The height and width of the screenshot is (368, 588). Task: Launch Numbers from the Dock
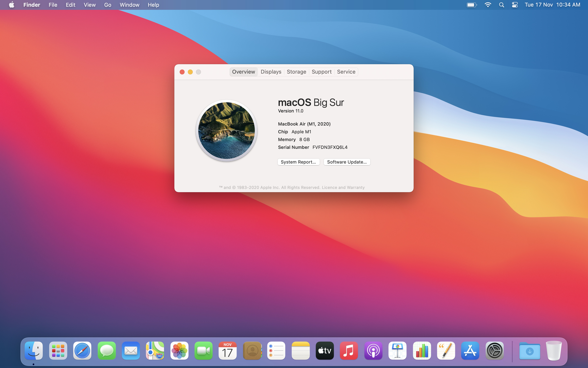coord(422,350)
